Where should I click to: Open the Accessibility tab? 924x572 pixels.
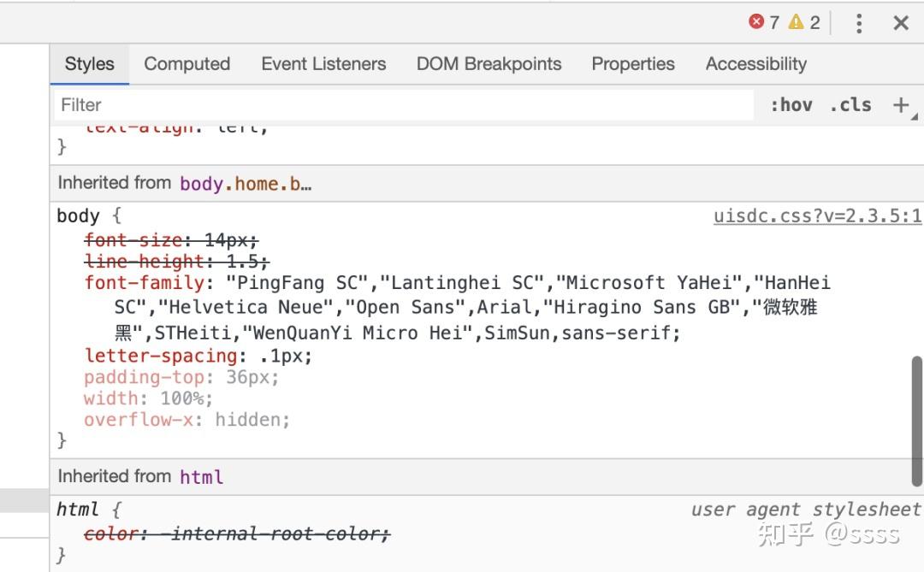click(755, 64)
